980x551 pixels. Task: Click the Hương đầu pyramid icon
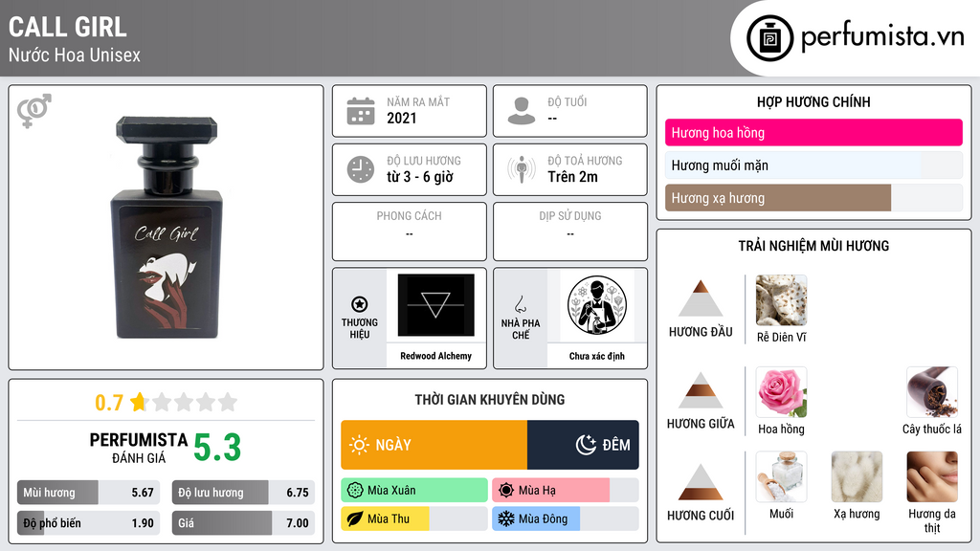(701, 298)
